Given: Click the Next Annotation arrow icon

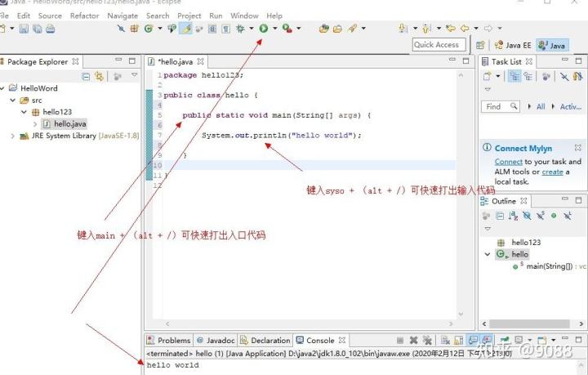Looking at the screenshot, I should 403,28.
